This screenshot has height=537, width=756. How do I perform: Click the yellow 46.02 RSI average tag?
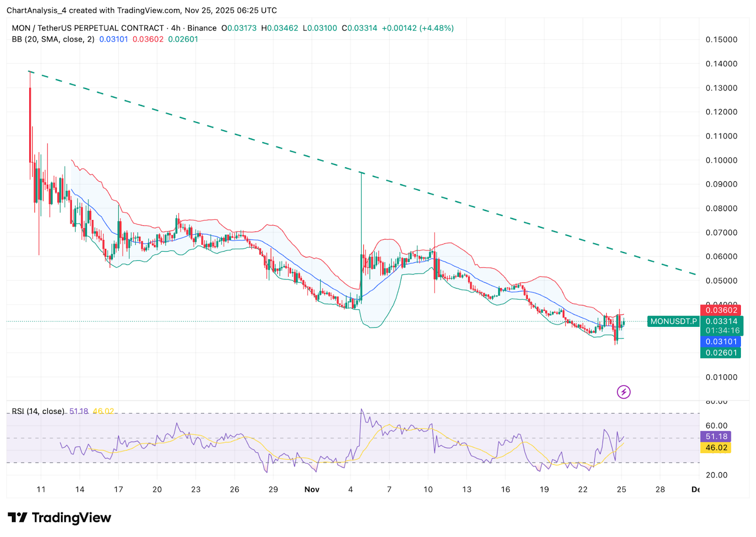click(x=716, y=448)
